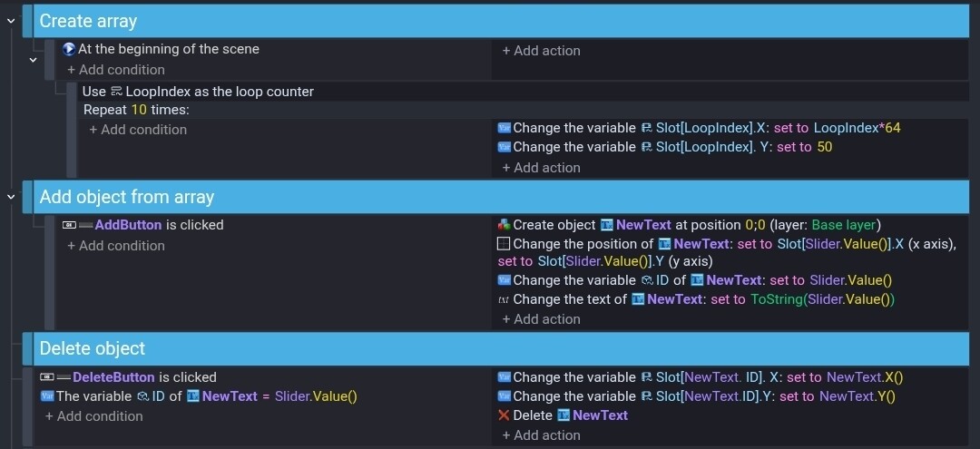This screenshot has height=449, width=980.
Task: Click the Create object action icon
Action: 504,225
